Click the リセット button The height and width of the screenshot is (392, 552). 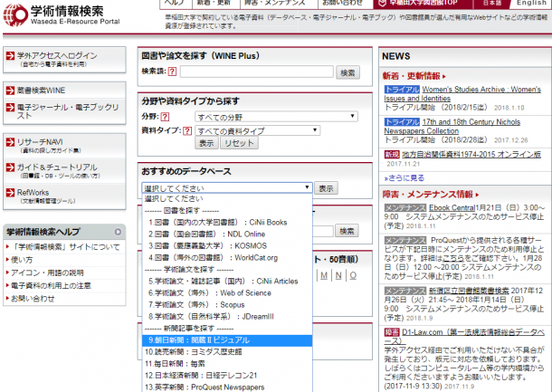pos(239,143)
